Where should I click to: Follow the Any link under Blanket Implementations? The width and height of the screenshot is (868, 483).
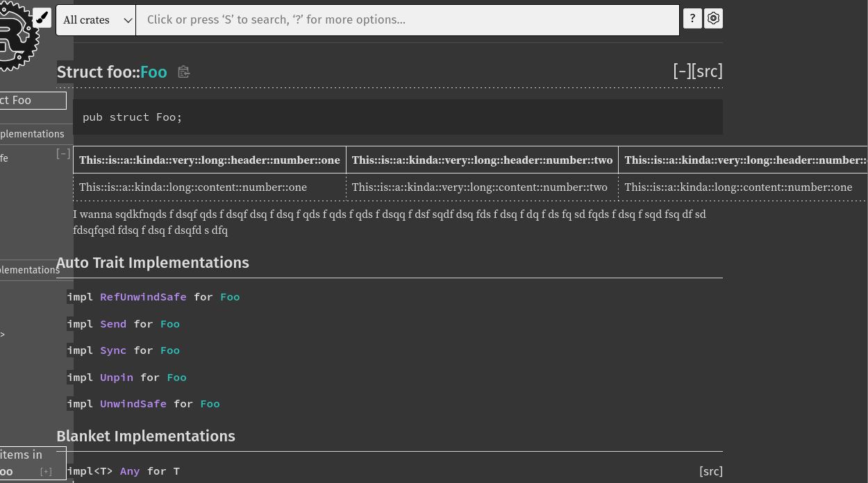click(129, 471)
